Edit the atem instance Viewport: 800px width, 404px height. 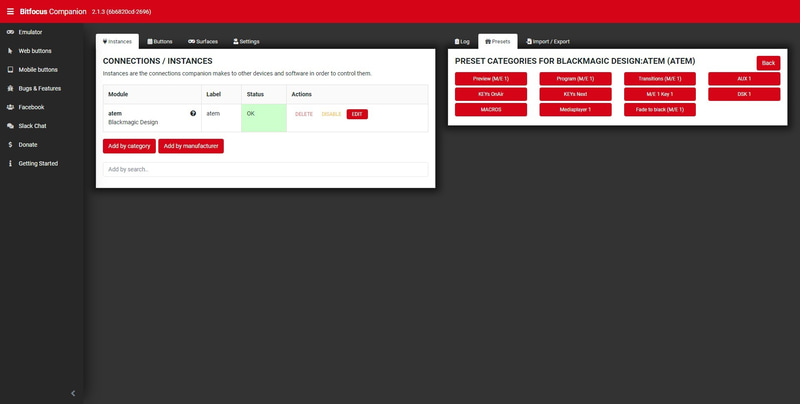(357, 114)
